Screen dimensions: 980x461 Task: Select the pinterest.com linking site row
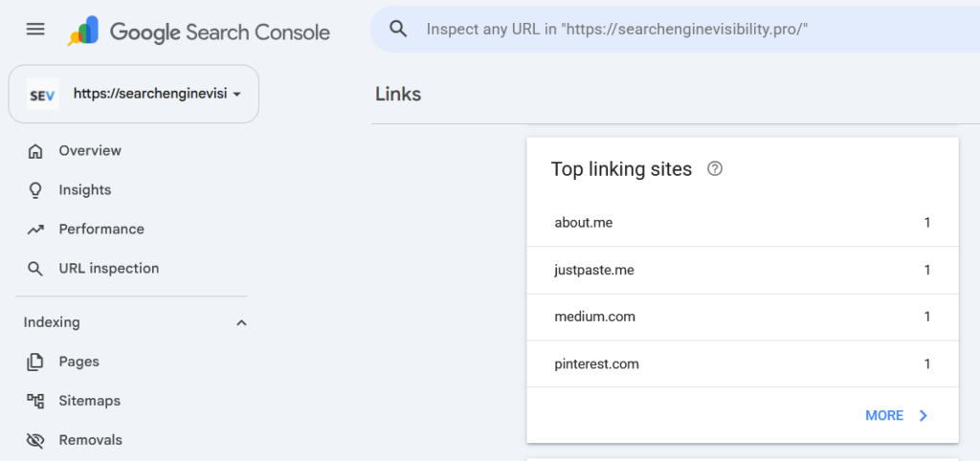(743, 363)
